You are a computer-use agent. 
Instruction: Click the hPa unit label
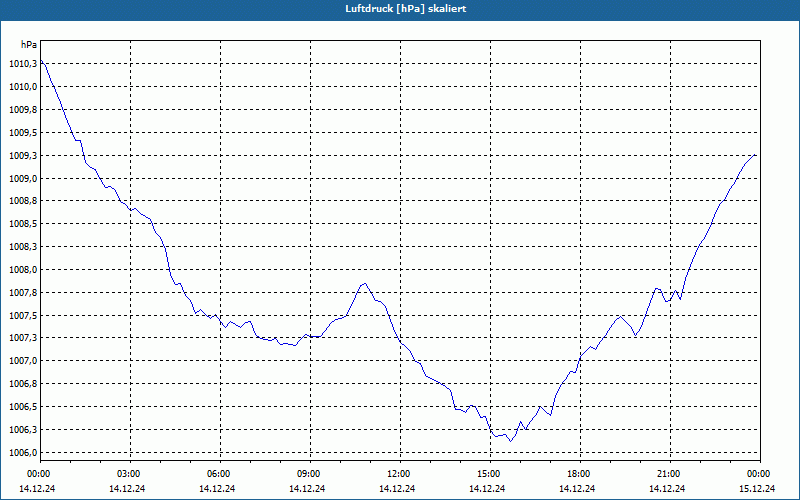(x=29, y=45)
